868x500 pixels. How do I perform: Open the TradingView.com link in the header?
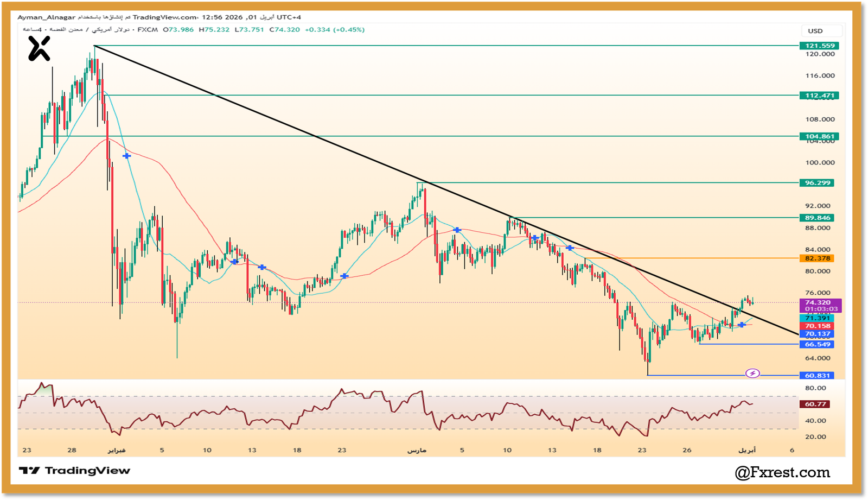coord(164,17)
